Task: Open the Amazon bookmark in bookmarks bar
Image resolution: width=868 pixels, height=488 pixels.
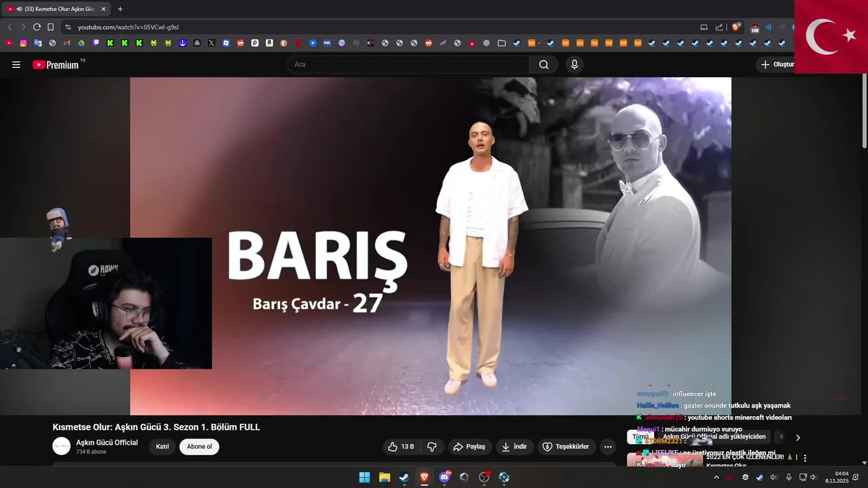Action: (x=269, y=43)
